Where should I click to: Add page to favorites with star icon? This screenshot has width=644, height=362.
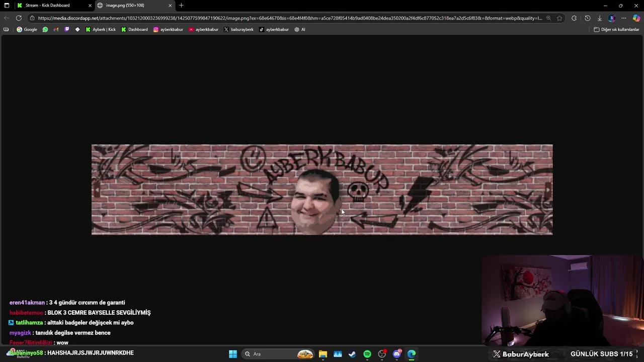point(559,18)
